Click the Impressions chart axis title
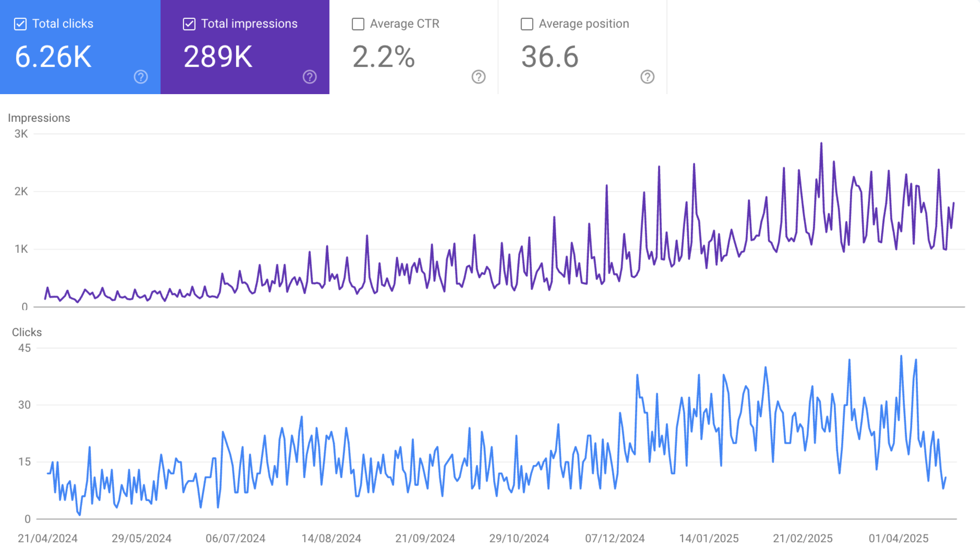 pyautogui.click(x=39, y=118)
